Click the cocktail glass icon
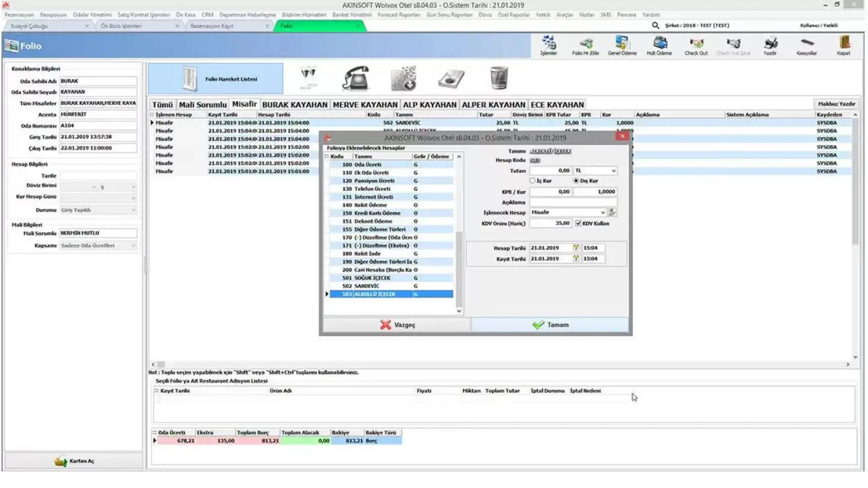868x488 pixels. [309, 78]
